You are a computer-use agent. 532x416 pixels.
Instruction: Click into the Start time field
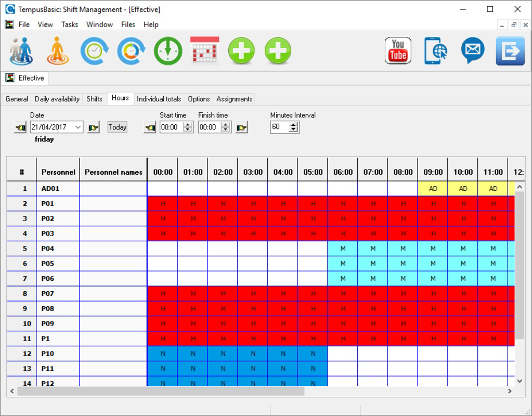171,127
